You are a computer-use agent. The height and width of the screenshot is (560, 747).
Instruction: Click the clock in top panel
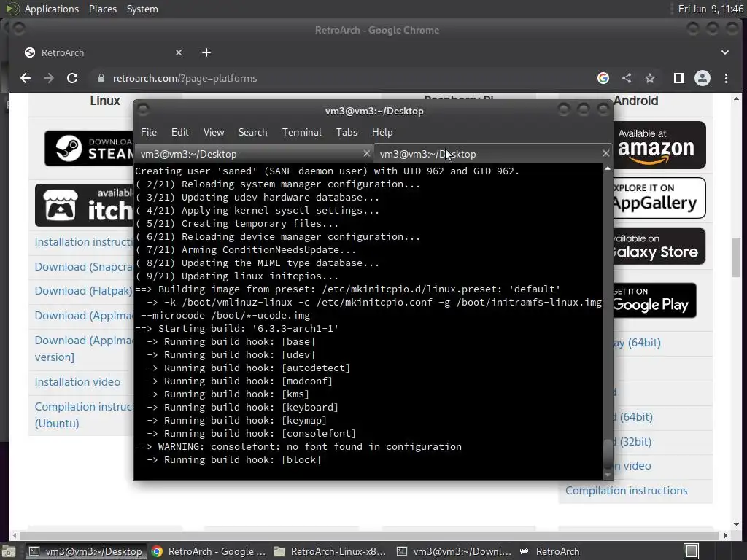(711, 9)
